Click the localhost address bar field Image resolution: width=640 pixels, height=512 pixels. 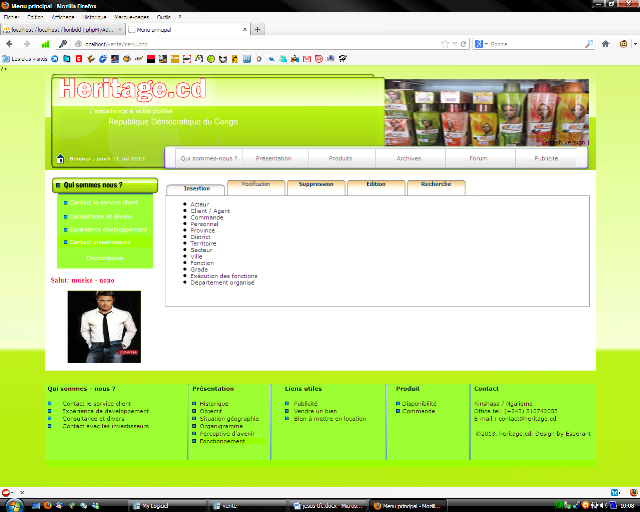point(261,44)
